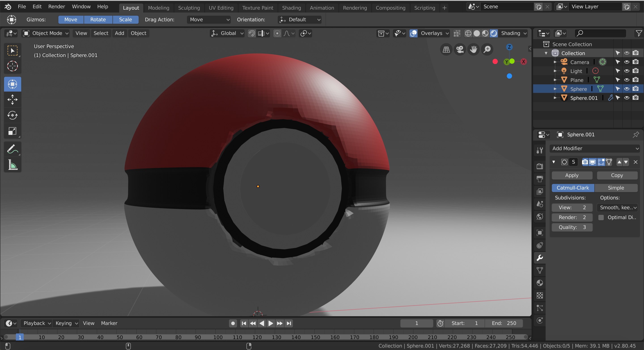
Task: Select the Simple subdivision type
Action: (x=616, y=188)
